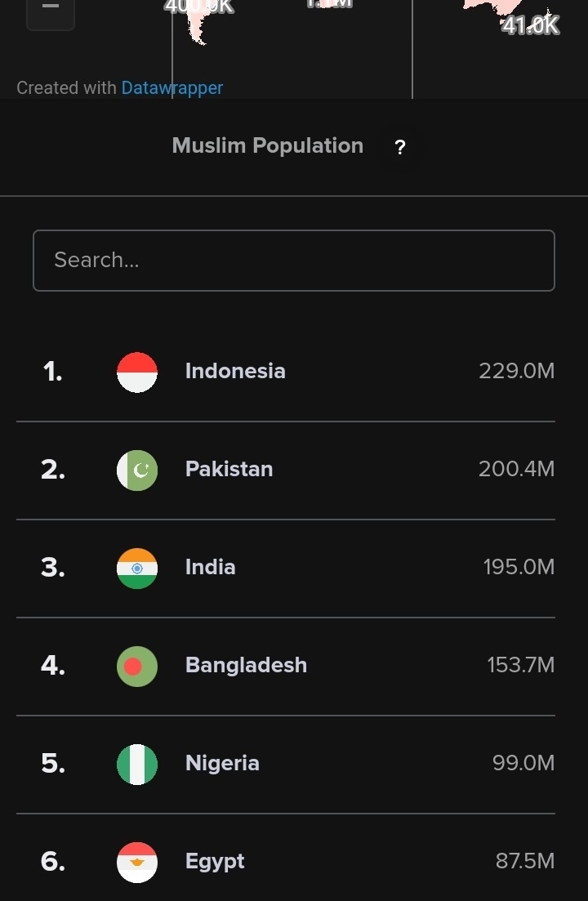Select the Pakistan country name
This screenshot has height=901, width=588.
tap(229, 469)
